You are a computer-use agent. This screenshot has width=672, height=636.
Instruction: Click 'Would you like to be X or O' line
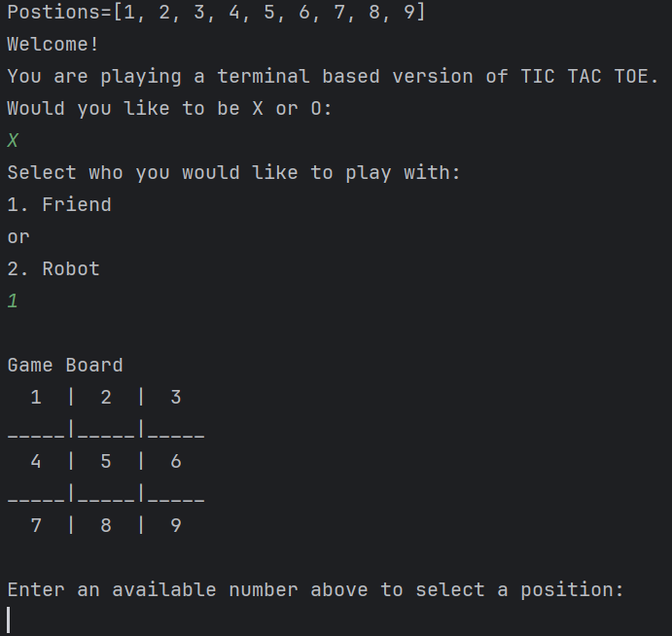coord(169,109)
